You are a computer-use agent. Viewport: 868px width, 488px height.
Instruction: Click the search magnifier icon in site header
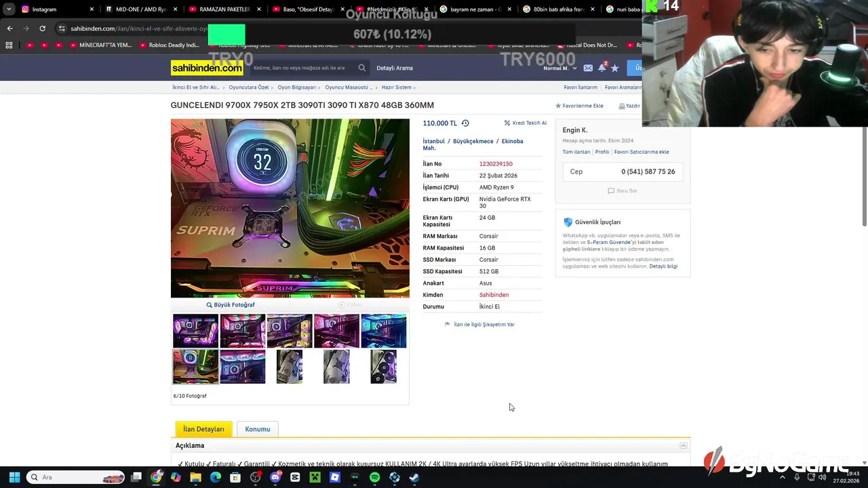click(x=362, y=68)
